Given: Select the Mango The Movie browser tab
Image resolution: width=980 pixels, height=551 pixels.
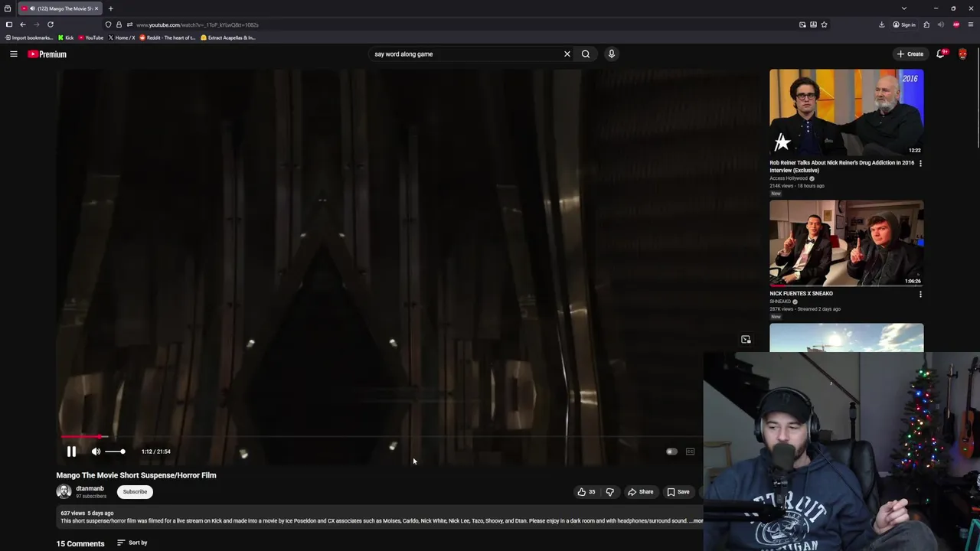Looking at the screenshot, I should [59, 8].
